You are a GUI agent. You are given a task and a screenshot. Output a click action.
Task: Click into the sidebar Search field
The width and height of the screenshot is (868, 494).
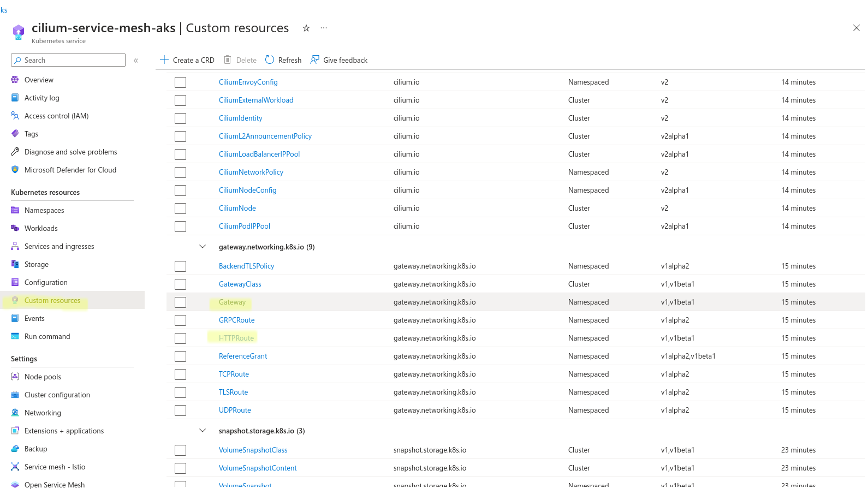click(x=68, y=60)
